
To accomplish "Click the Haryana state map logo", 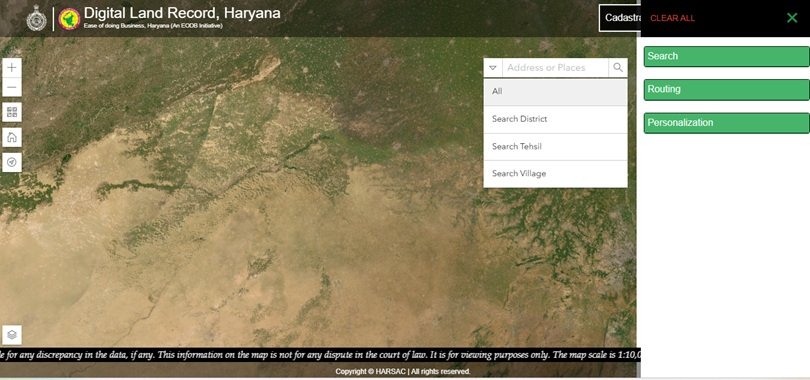I will [69, 19].
